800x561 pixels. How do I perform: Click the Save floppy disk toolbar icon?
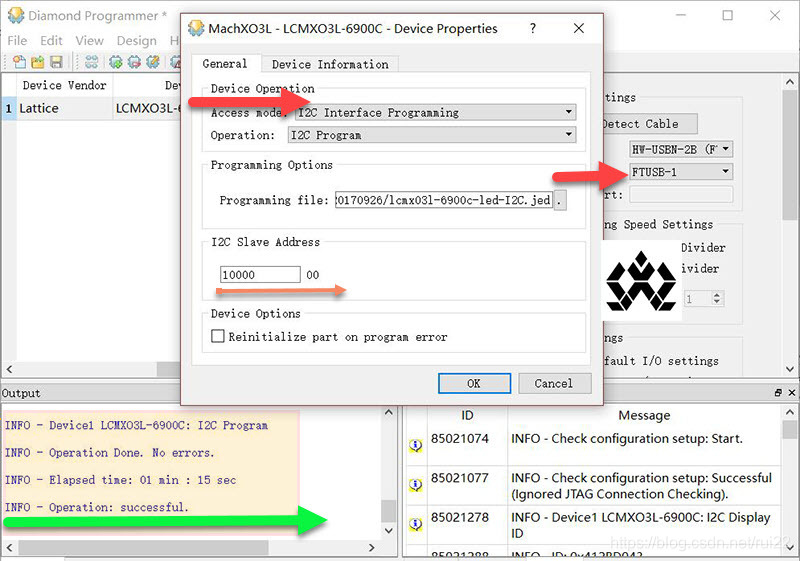(x=56, y=62)
